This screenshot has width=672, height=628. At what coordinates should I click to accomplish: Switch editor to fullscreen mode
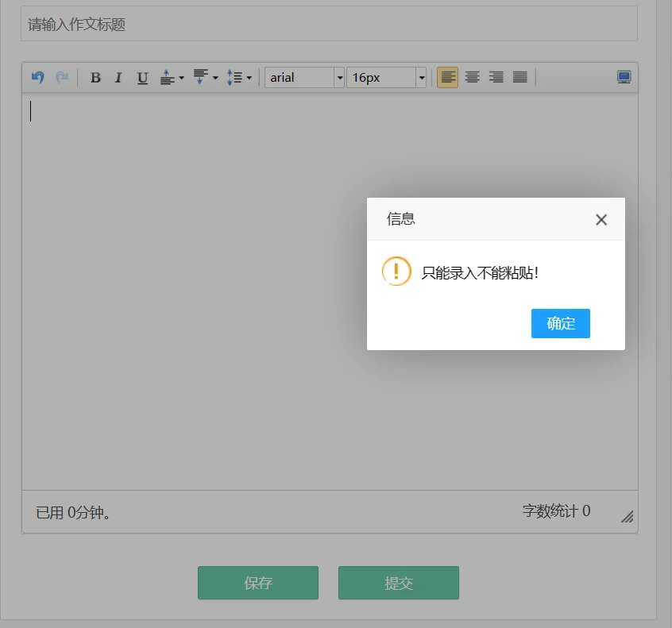pos(624,77)
